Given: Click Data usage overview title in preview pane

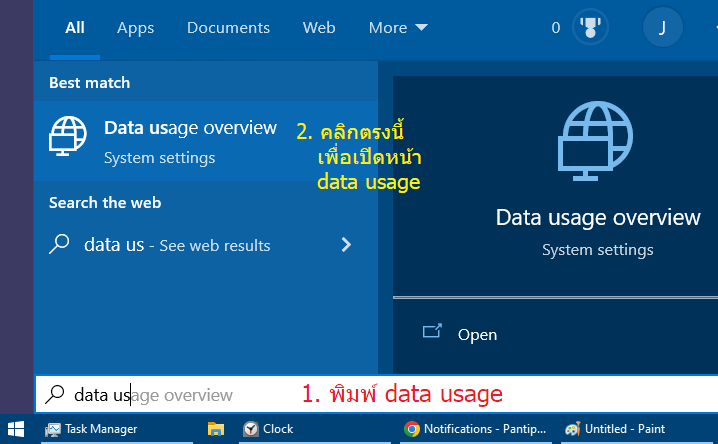Looking at the screenshot, I should click(598, 217).
